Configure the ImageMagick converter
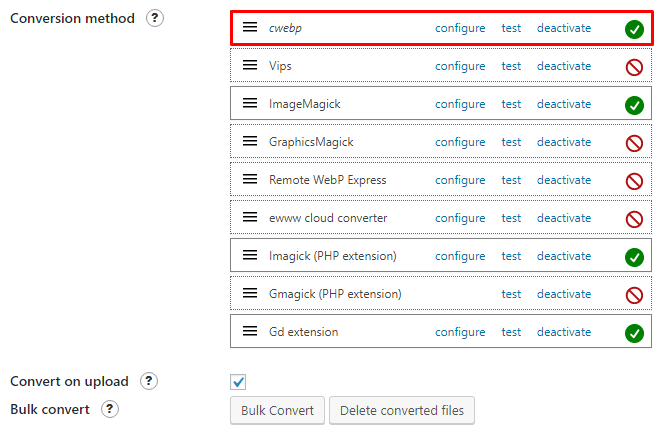The width and height of the screenshot is (664, 438). pos(460,104)
